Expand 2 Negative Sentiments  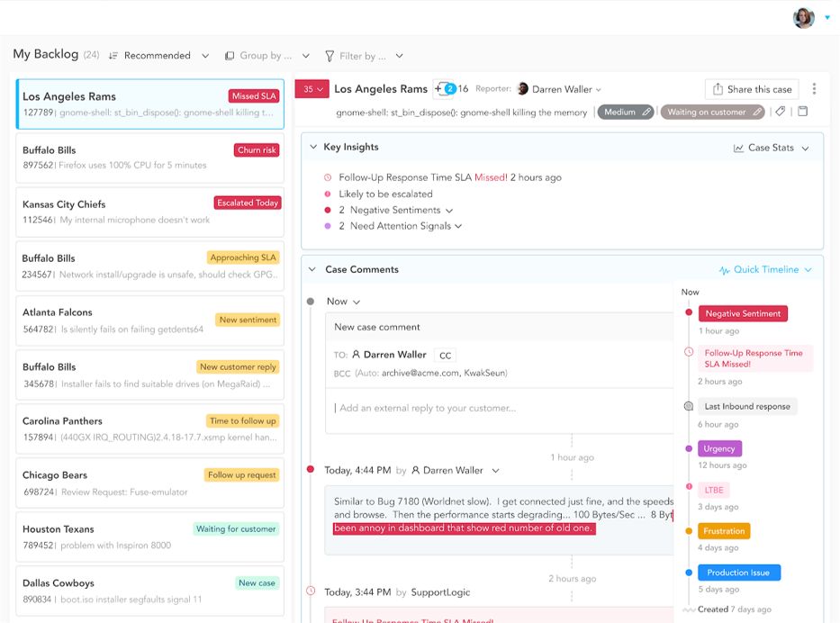pyautogui.click(x=449, y=211)
